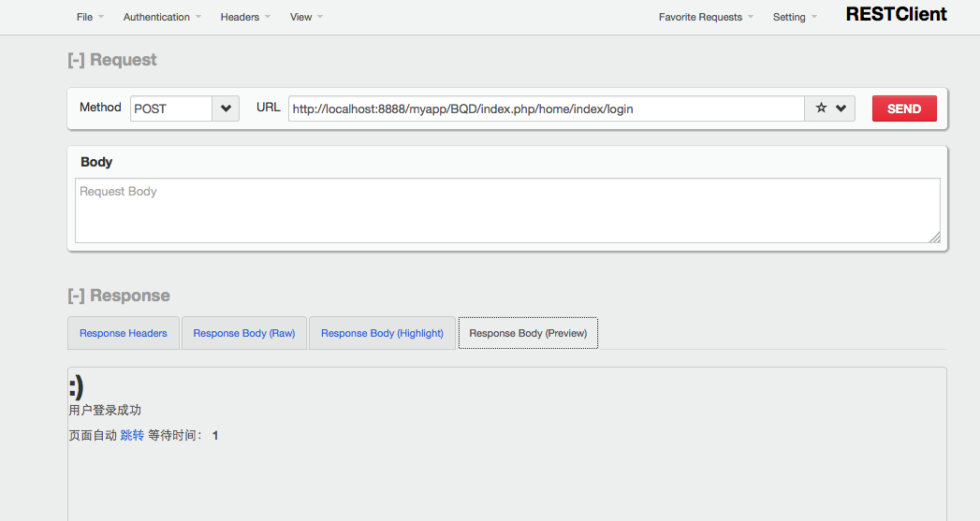980x521 pixels.
Task: Open Favorite Requests dropdown
Action: click(706, 17)
